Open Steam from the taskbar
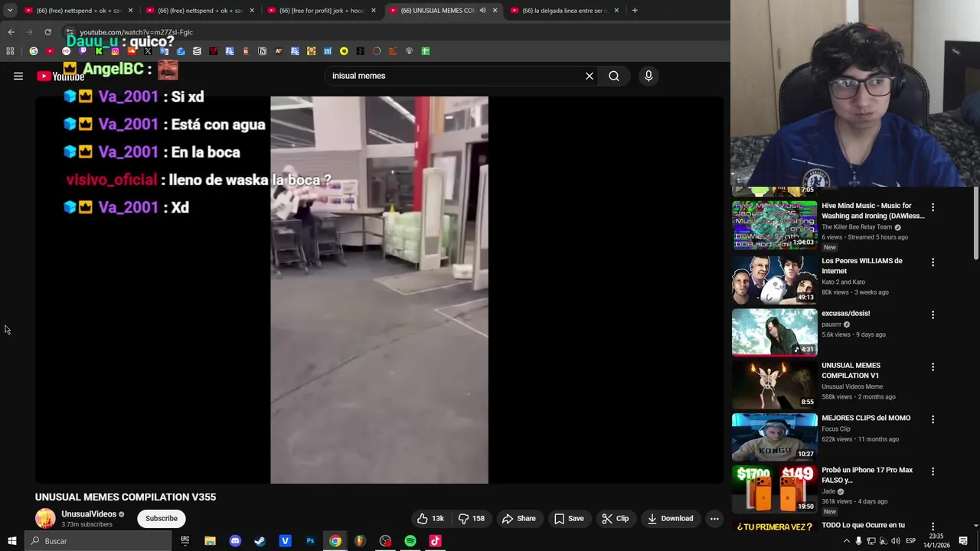Viewport: 980px width, 551px height. coord(260,541)
